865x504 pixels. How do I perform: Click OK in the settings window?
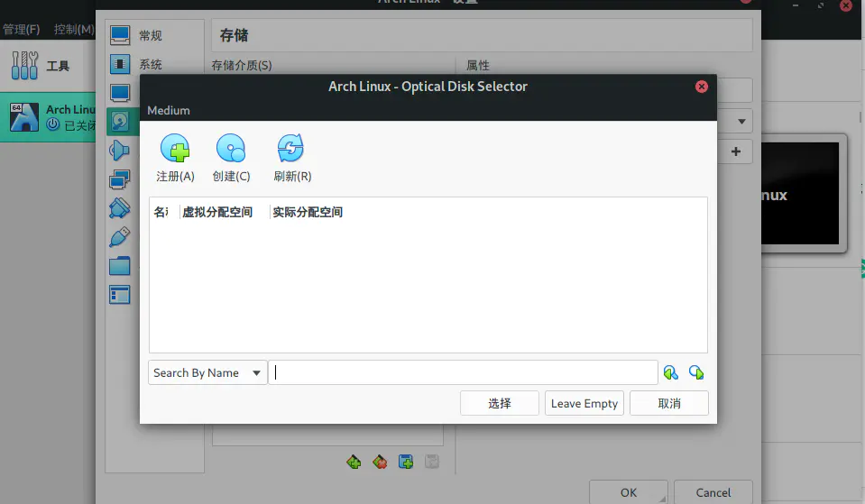pos(629,492)
